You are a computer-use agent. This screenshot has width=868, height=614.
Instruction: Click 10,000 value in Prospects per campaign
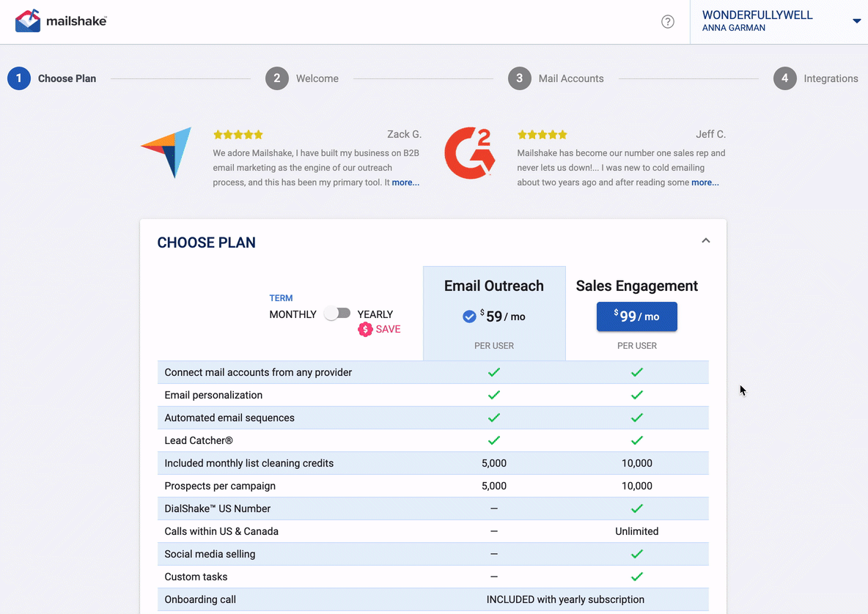tap(636, 486)
